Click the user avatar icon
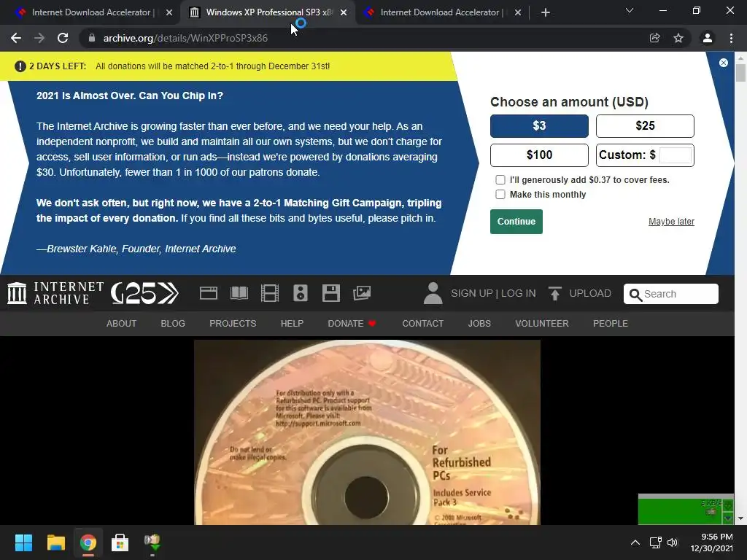 433,293
